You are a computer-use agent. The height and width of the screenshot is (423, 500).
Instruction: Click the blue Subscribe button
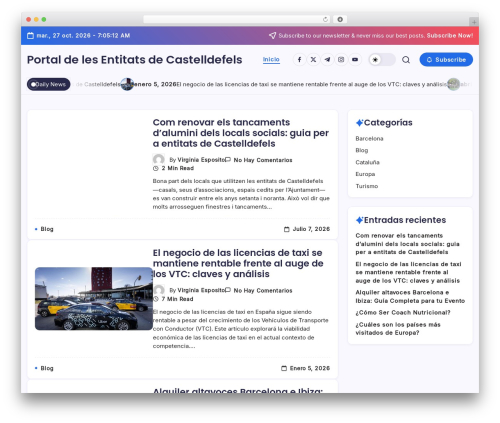pos(446,60)
